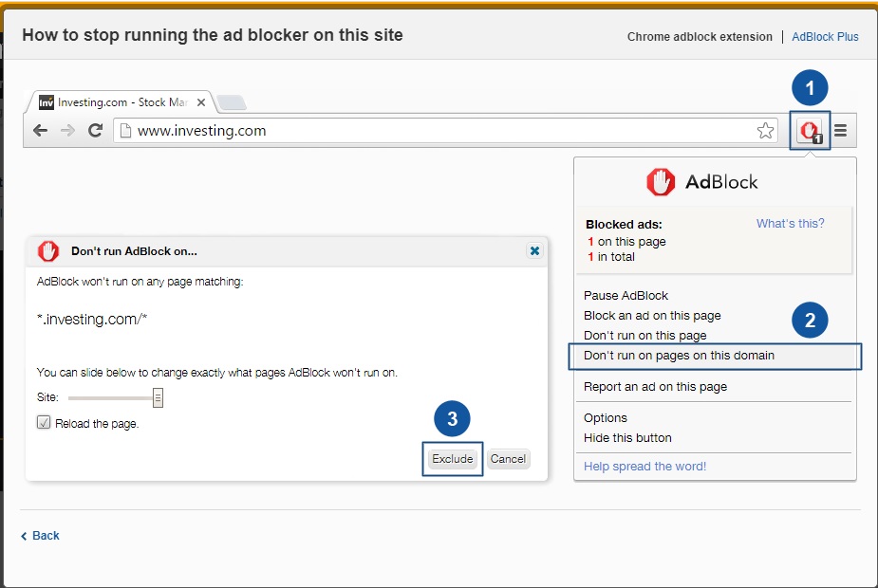Click the www.investing.com address bar
Image resolution: width=878 pixels, height=588 pixels.
click(445, 130)
